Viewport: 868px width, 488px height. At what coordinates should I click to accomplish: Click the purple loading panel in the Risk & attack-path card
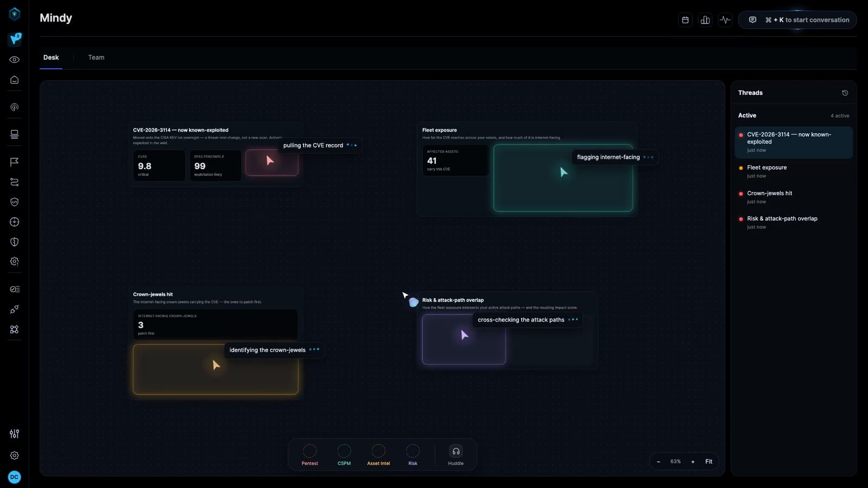pyautogui.click(x=464, y=339)
